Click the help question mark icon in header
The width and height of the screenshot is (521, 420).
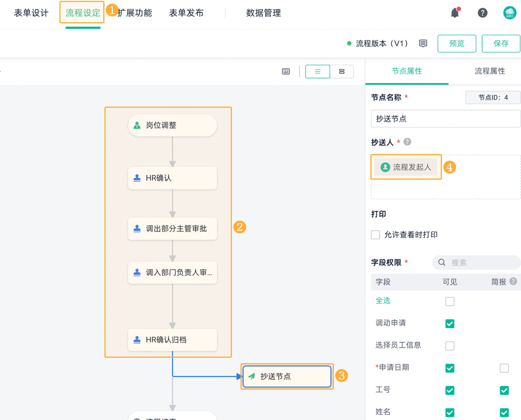(x=482, y=13)
